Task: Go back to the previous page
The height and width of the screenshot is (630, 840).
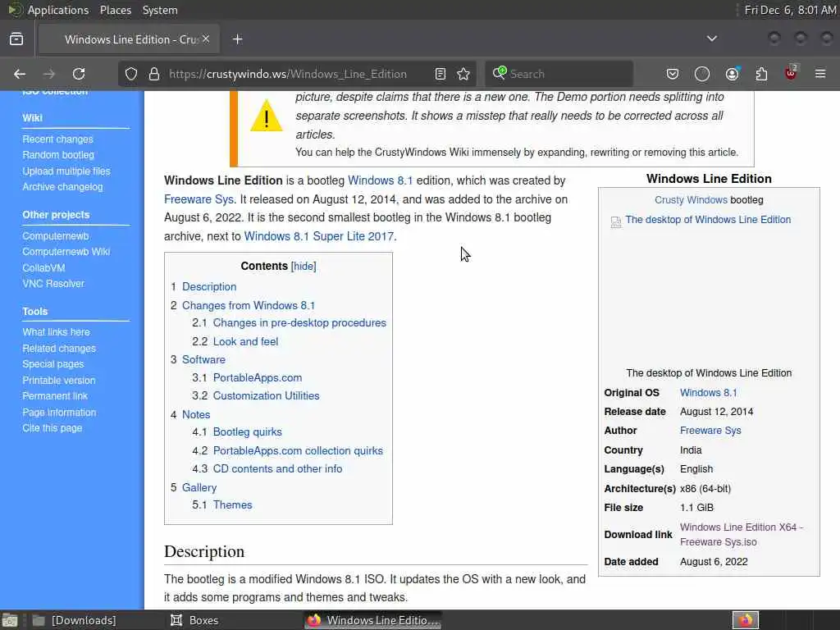Action: click(x=20, y=74)
